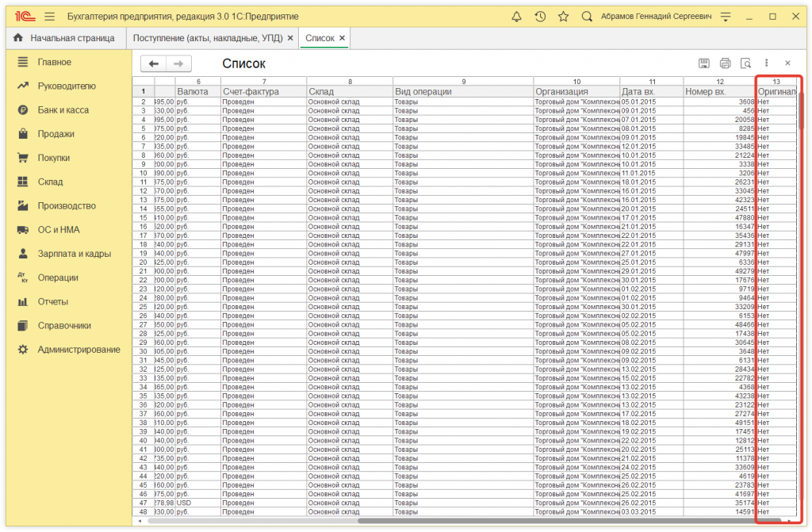Open the Зарплата и кадры section
The image size is (812, 532).
coord(74,254)
